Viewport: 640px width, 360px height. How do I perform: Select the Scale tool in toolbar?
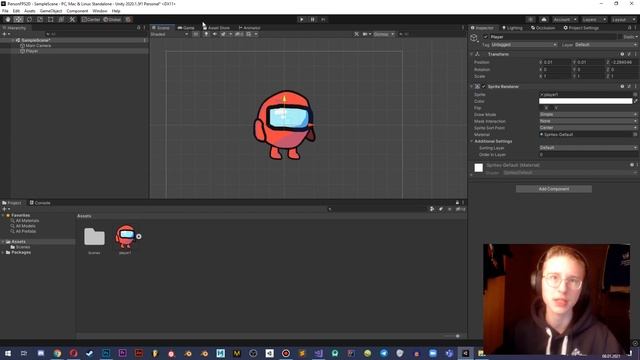point(40,20)
